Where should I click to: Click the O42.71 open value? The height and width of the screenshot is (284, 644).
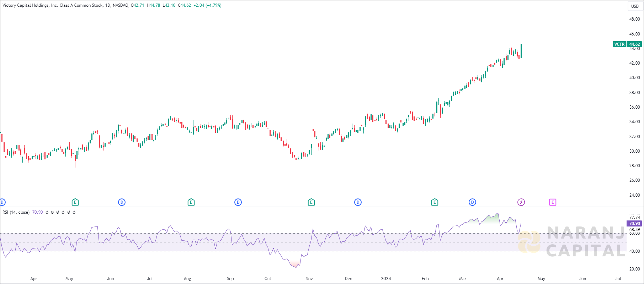point(138,5)
